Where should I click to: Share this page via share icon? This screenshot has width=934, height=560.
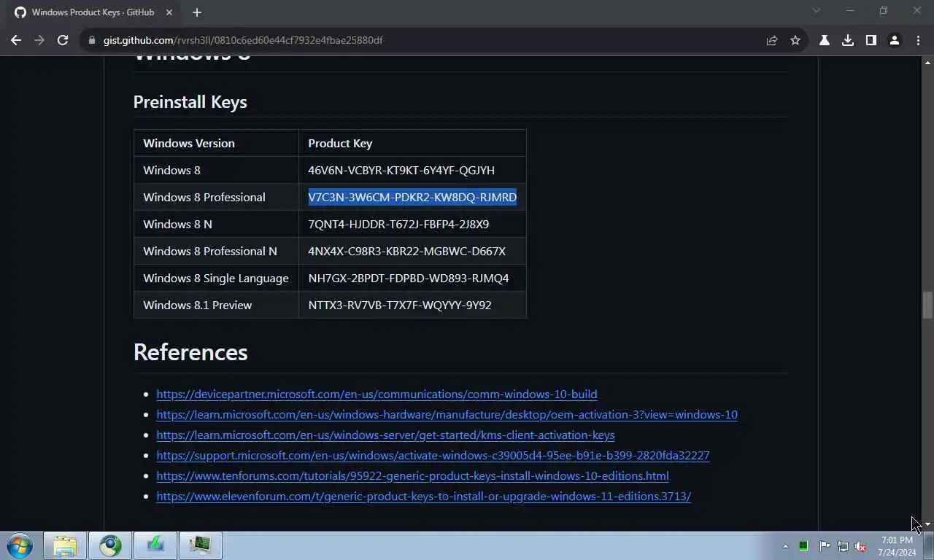click(x=772, y=40)
